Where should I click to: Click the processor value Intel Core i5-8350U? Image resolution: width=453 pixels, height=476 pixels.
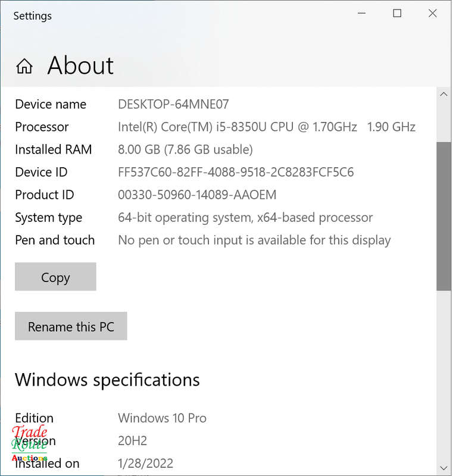pos(267,127)
